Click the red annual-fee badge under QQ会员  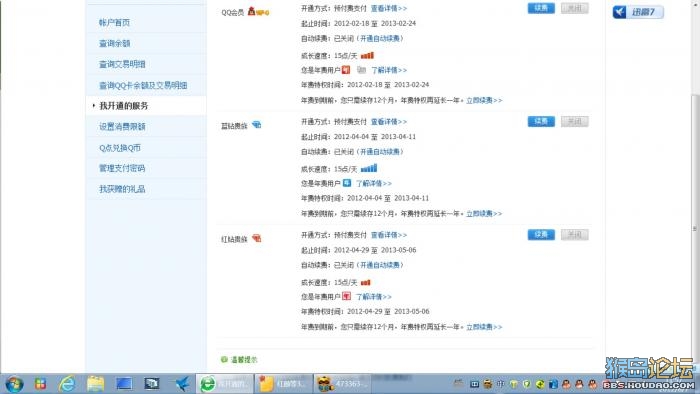(x=346, y=70)
